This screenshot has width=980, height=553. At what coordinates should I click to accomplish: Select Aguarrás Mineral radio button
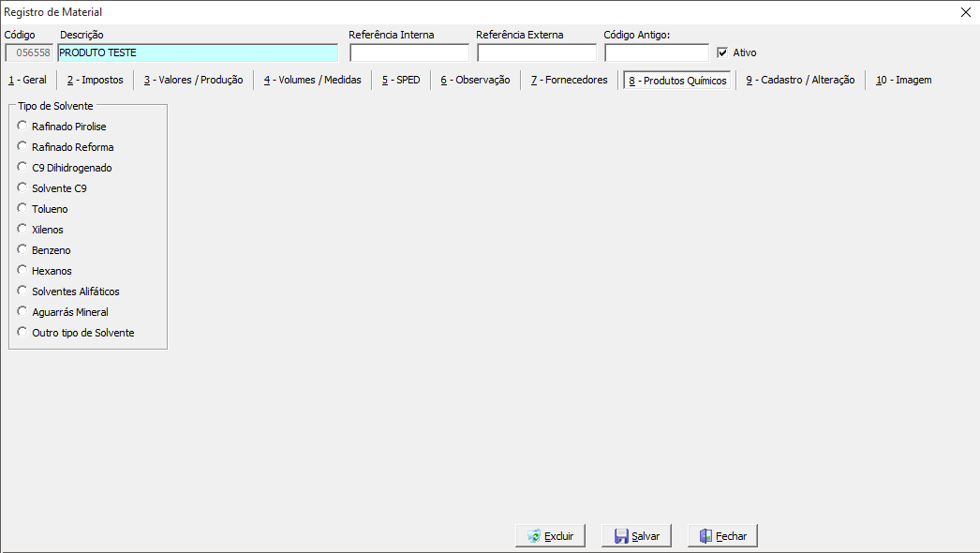22,311
